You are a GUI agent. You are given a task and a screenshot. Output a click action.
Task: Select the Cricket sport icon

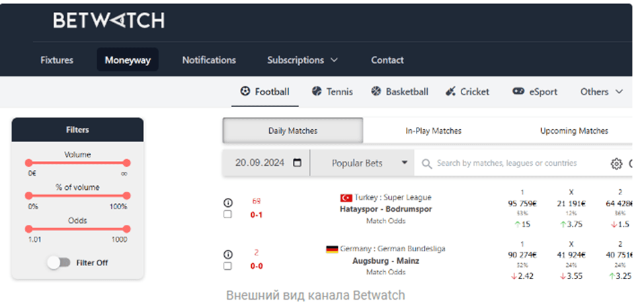click(450, 91)
